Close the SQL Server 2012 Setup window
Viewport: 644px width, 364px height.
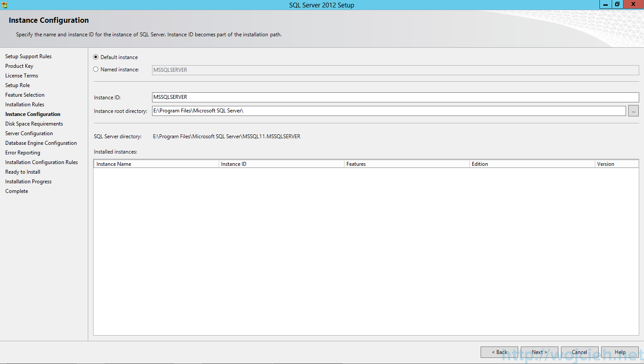point(634,4)
